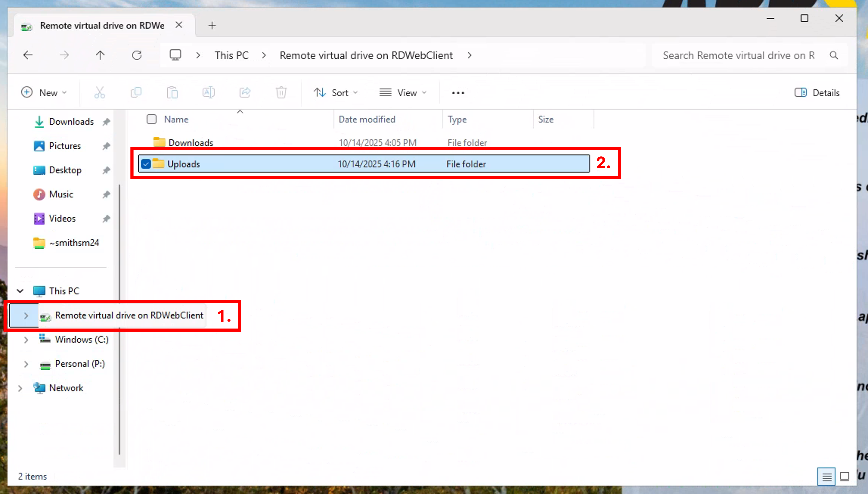Expand the Windows (C:) node
868x494 pixels.
[x=26, y=340]
